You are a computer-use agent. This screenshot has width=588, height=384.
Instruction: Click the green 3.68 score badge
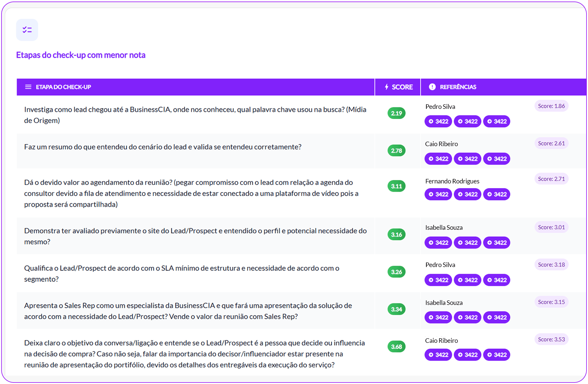click(396, 347)
